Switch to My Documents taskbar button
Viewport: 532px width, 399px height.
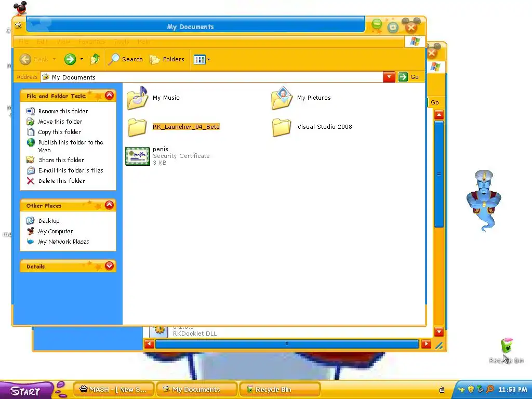(x=196, y=390)
